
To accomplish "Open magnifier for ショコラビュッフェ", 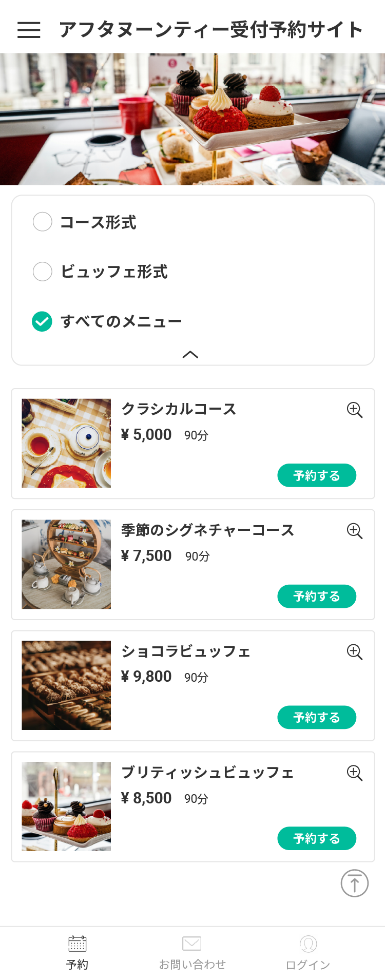I will 354,652.
